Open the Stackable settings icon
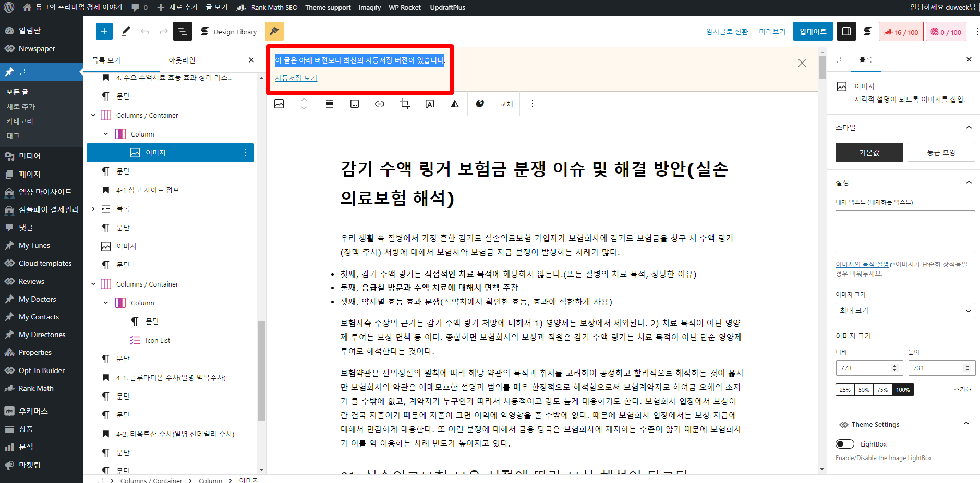Viewport: 980px width, 483px height. (x=867, y=31)
